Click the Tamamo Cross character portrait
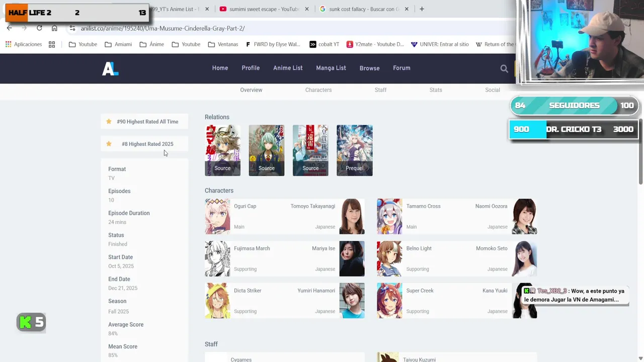644x362 pixels. click(x=389, y=216)
